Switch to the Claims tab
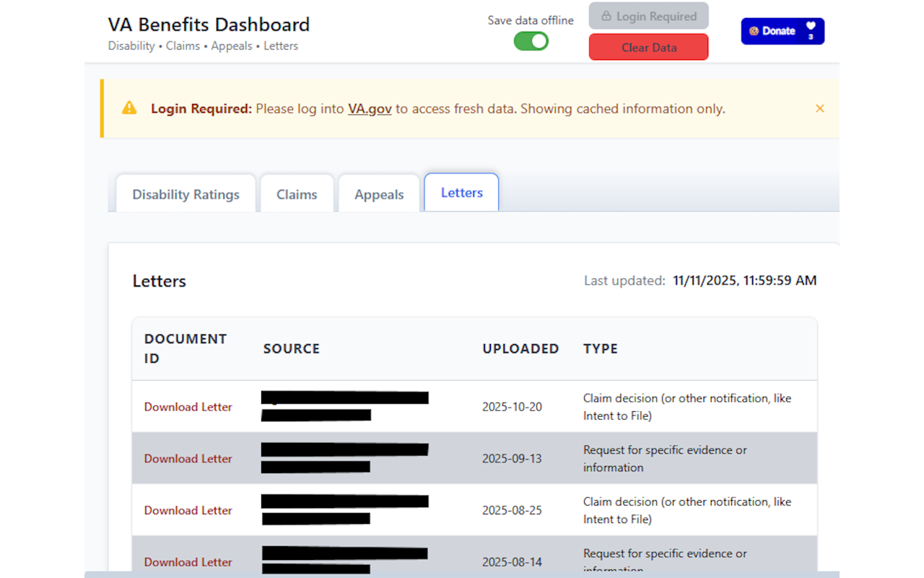The height and width of the screenshot is (578, 924). pos(297,194)
